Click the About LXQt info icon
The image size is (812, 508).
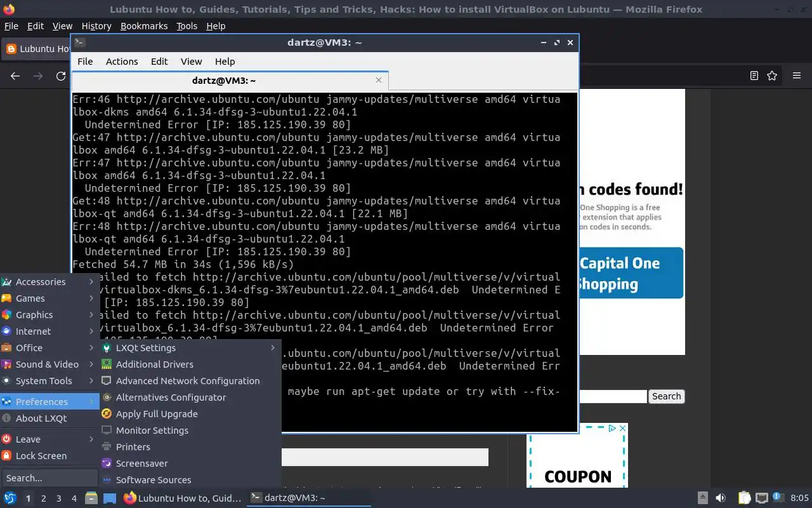(x=6, y=418)
